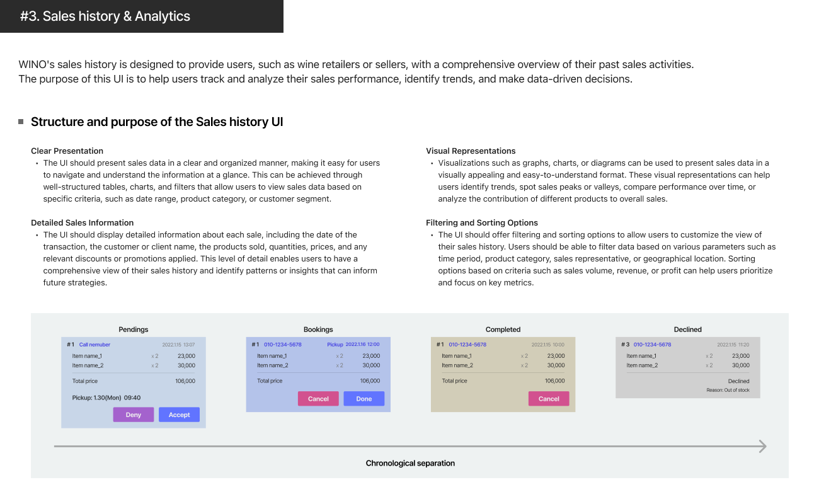Open phone number link in Completed card
Viewport: 819px width, 504px height.
(467, 345)
